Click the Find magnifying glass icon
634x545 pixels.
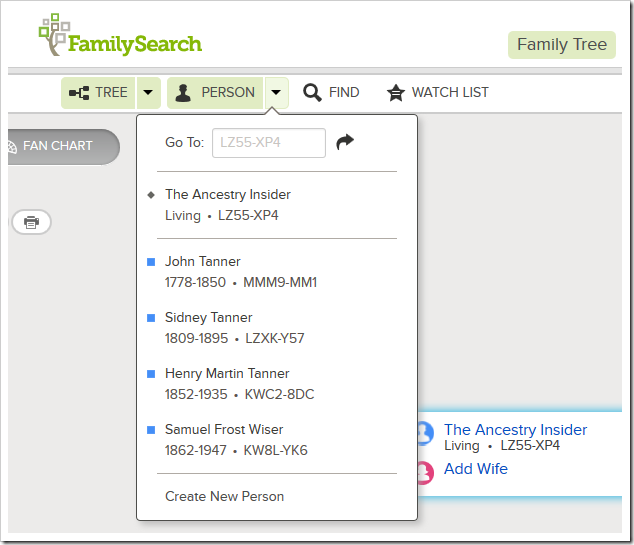point(313,93)
